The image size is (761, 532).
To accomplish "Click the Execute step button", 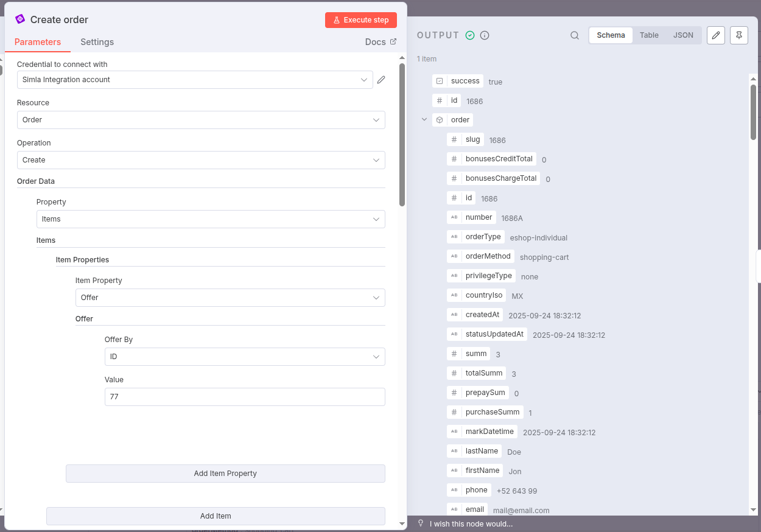I will tap(361, 20).
